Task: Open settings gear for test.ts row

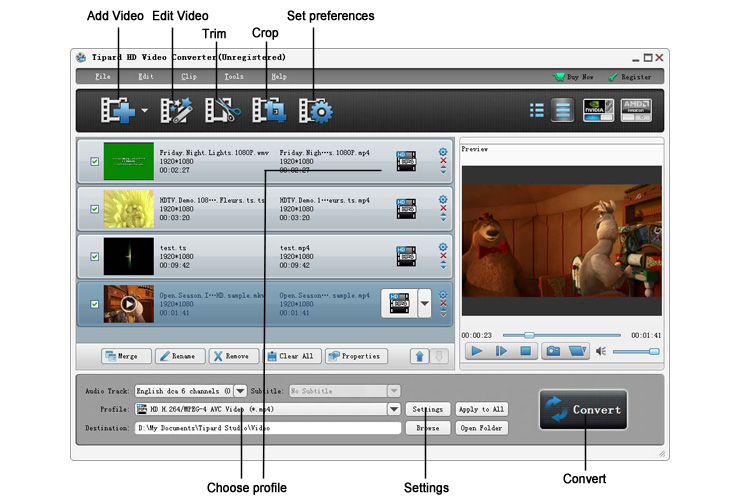Action: (x=443, y=247)
